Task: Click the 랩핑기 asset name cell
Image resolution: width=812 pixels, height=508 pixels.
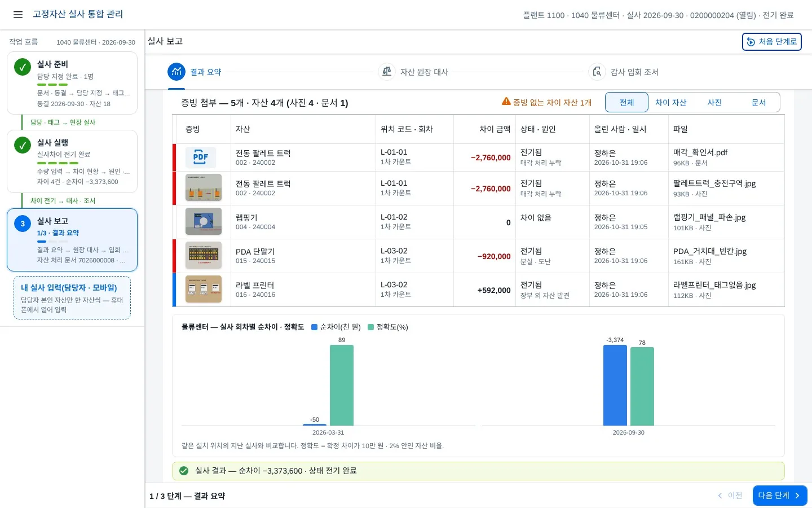Action: click(x=303, y=222)
